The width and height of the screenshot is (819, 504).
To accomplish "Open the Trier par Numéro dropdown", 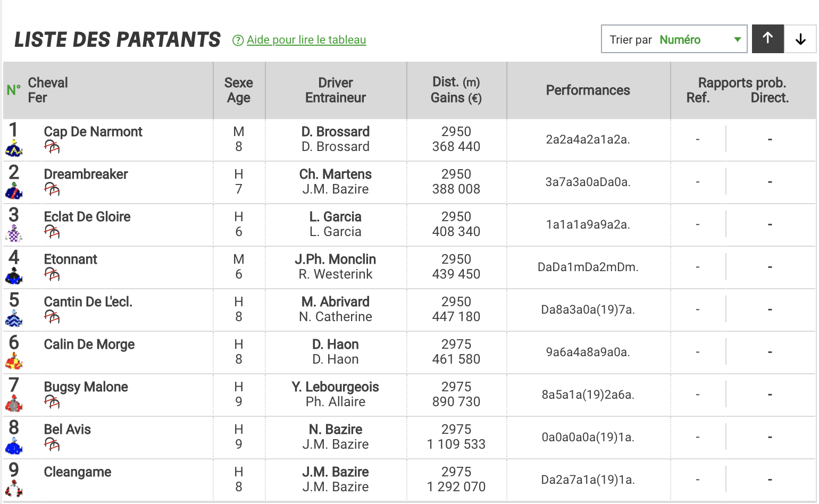I will 674,39.
